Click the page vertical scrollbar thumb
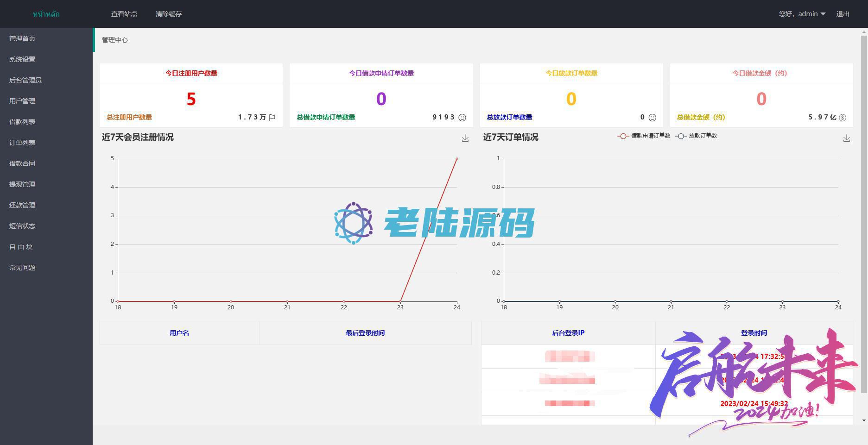868x445 pixels. [864, 214]
